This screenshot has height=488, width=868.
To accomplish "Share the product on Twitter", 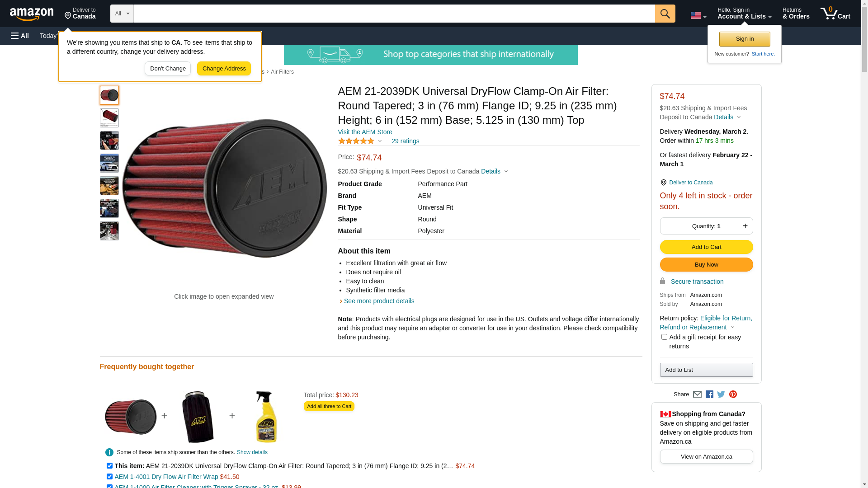I will point(721,394).
